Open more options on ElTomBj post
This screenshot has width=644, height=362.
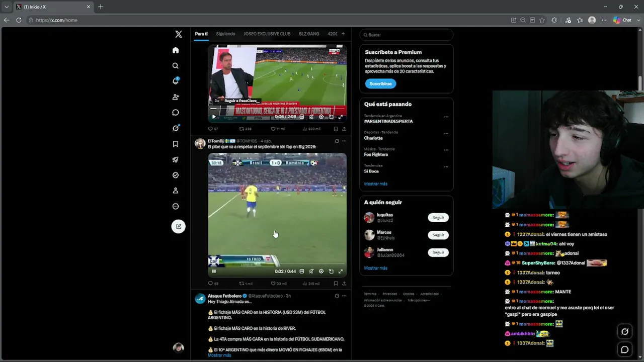[x=344, y=141]
